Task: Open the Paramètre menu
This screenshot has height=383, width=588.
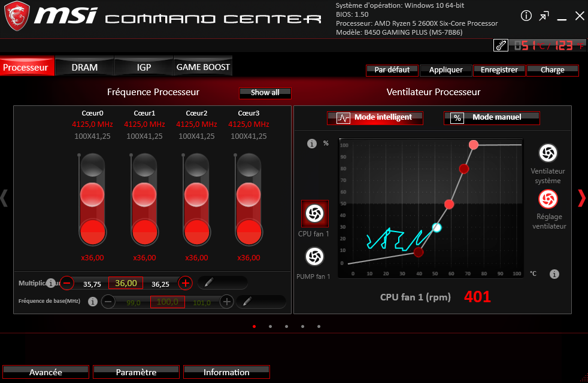Action: click(x=136, y=372)
